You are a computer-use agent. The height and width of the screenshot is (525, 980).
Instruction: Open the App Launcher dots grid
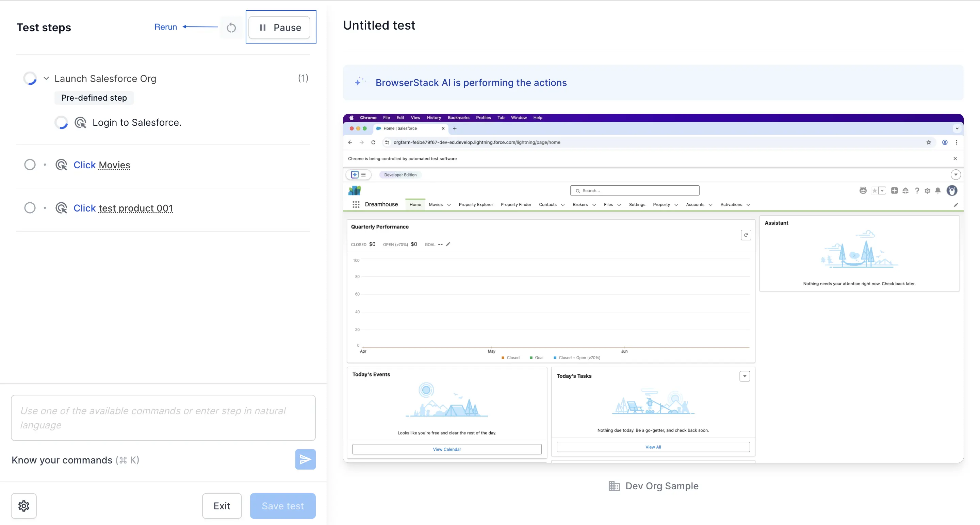click(356, 205)
